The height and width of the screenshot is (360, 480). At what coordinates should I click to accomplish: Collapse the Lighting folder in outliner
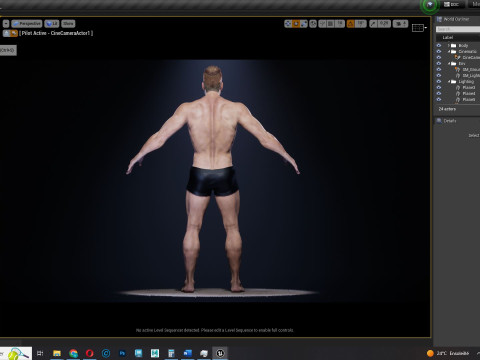tap(449, 82)
